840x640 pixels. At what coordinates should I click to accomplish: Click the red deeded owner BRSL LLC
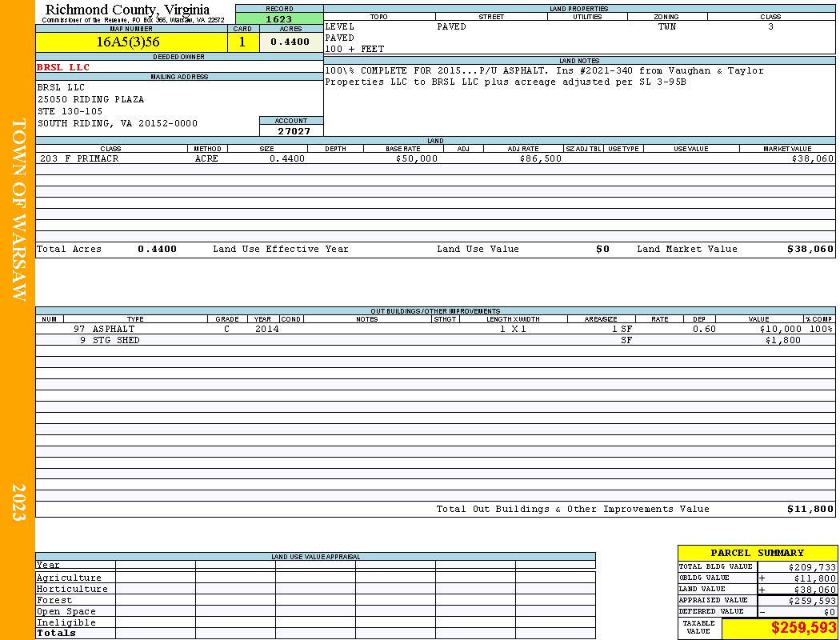63,67
